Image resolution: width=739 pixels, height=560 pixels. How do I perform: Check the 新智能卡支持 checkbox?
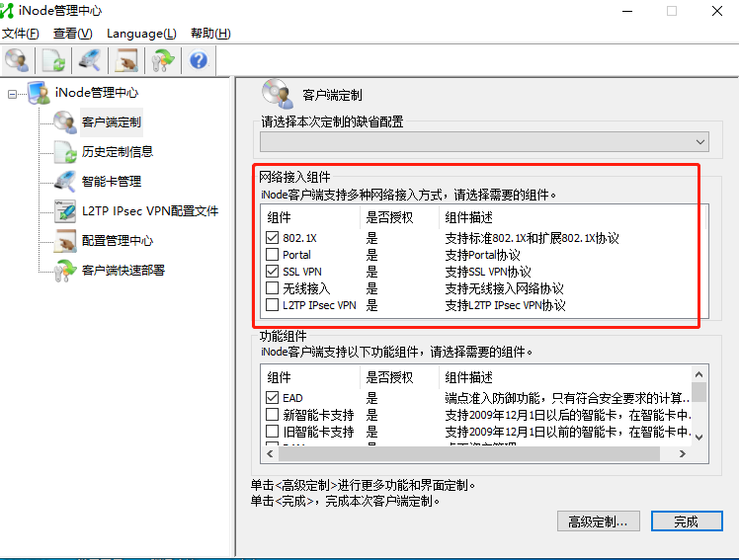pyautogui.click(x=272, y=415)
